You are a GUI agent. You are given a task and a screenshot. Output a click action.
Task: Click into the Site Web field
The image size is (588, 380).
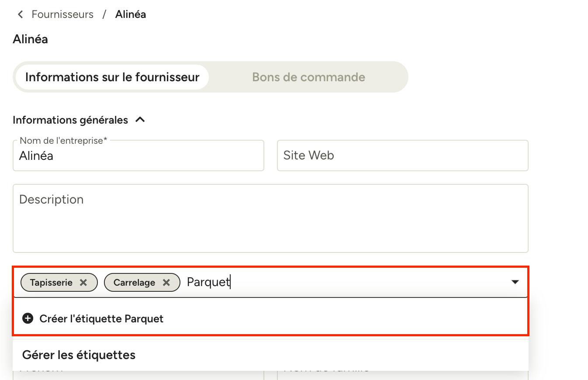coord(403,155)
